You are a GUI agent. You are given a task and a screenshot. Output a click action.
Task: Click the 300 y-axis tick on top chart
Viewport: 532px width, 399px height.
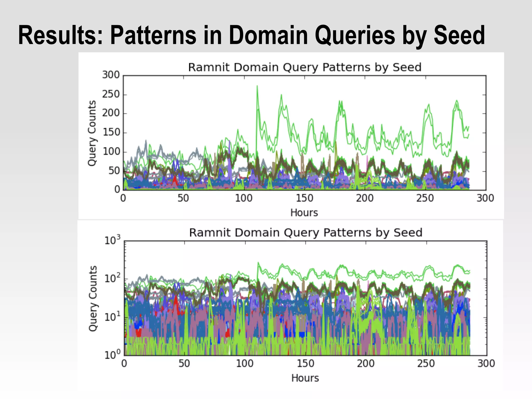[111, 75]
